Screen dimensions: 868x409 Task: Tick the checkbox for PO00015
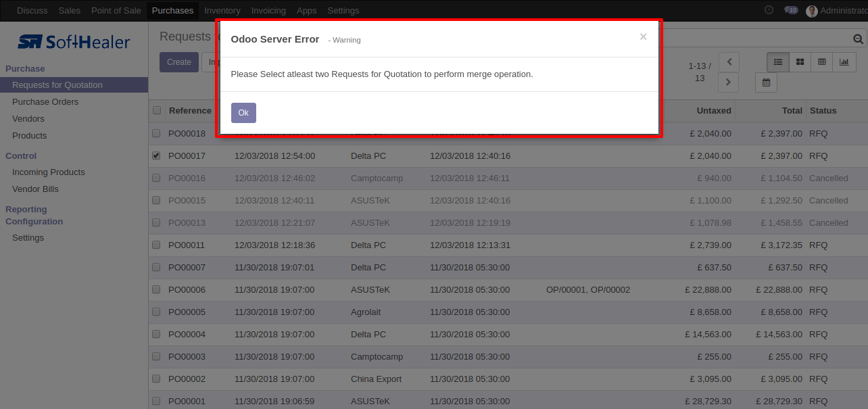(x=156, y=200)
